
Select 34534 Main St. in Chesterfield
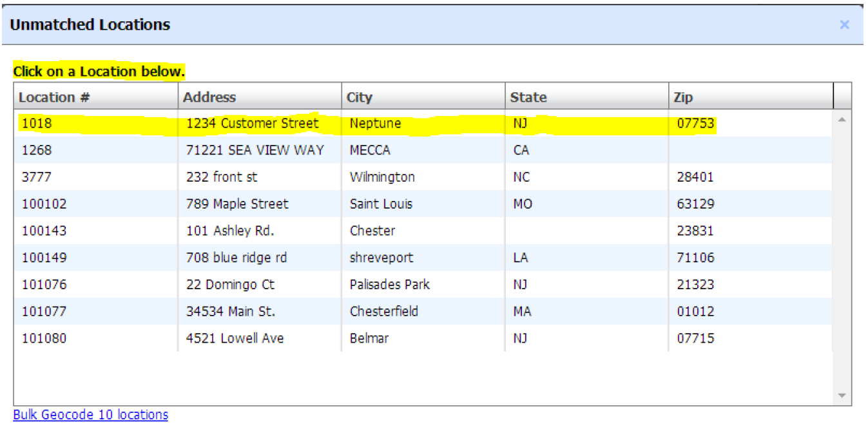pos(231,312)
